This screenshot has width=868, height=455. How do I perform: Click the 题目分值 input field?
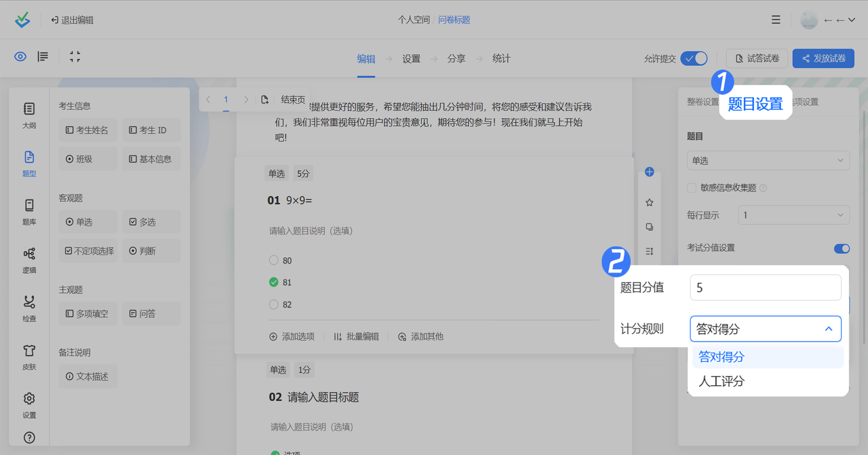click(765, 288)
